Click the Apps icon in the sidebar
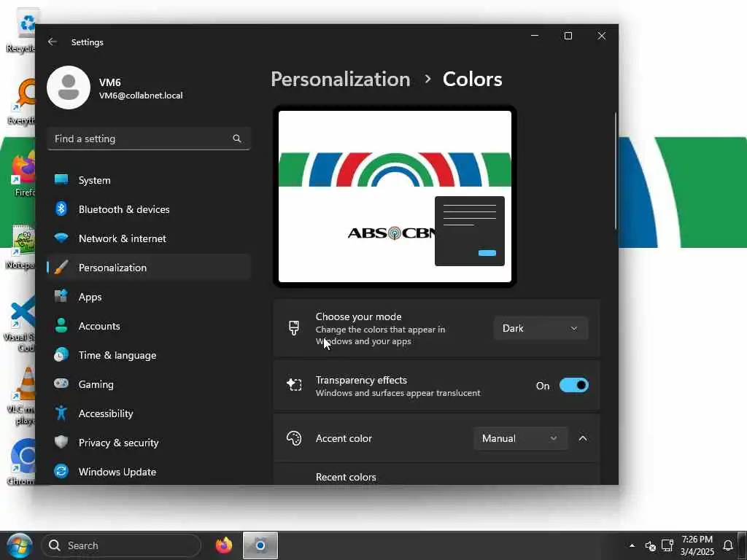 tap(61, 296)
